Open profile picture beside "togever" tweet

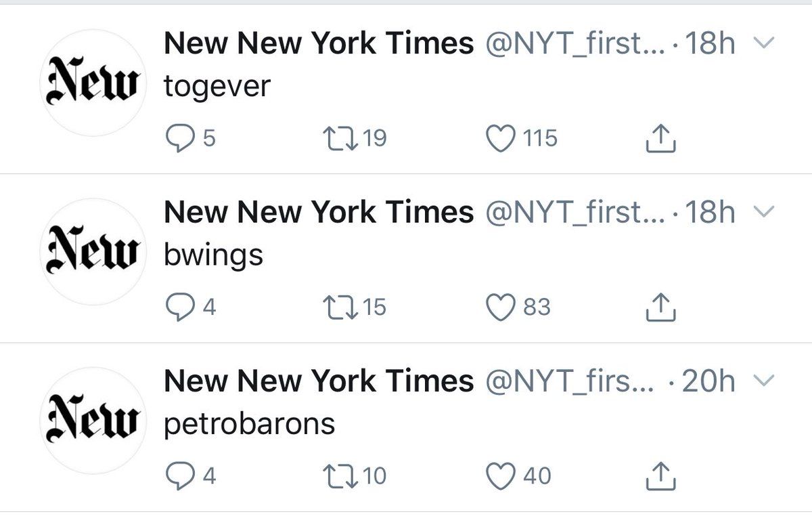tap(93, 83)
